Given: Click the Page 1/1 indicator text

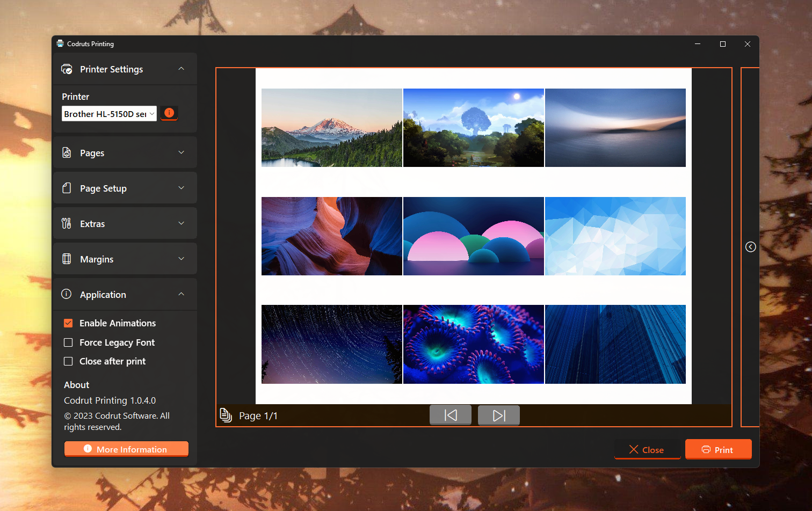Looking at the screenshot, I should coord(258,416).
